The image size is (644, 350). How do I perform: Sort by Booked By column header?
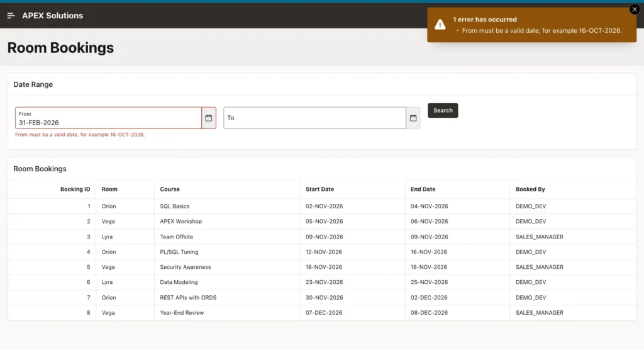click(530, 189)
